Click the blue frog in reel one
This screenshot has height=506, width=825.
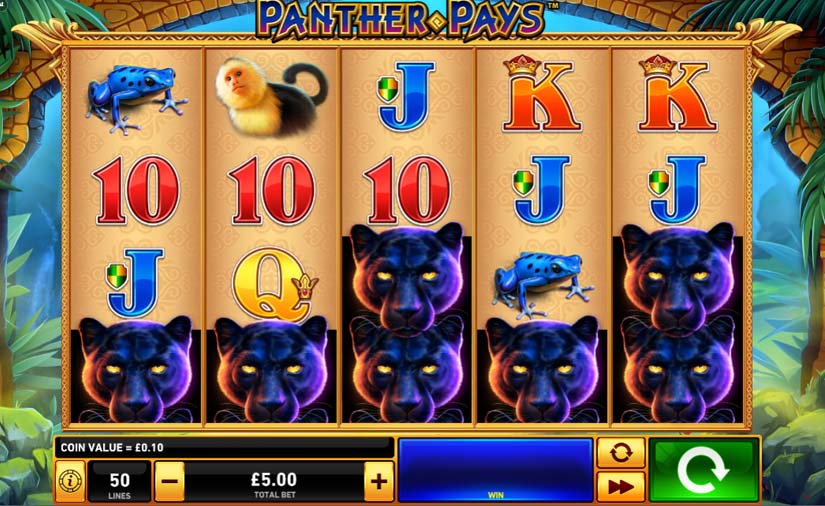click(136, 98)
